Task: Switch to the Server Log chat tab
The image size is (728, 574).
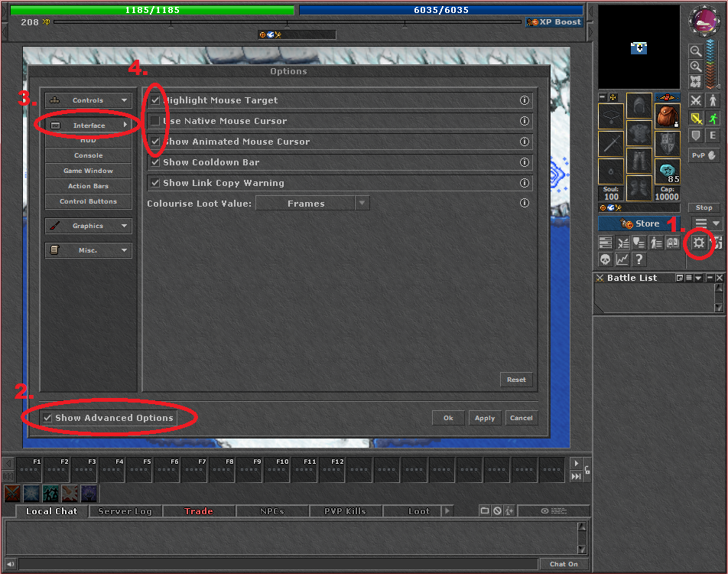Action: pyautogui.click(x=125, y=511)
